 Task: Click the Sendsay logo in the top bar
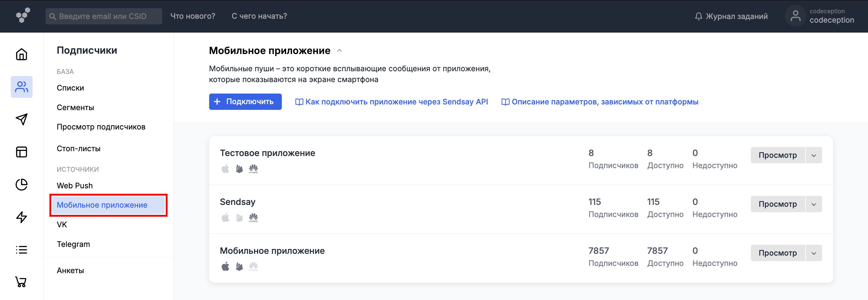pyautogui.click(x=23, y=15)
